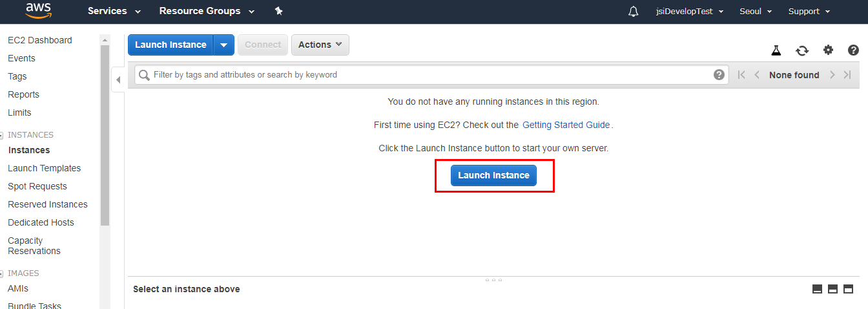The image size is (868, 309).
Task: Open Launch Templates in sidebar
Action: coord(44,168)
